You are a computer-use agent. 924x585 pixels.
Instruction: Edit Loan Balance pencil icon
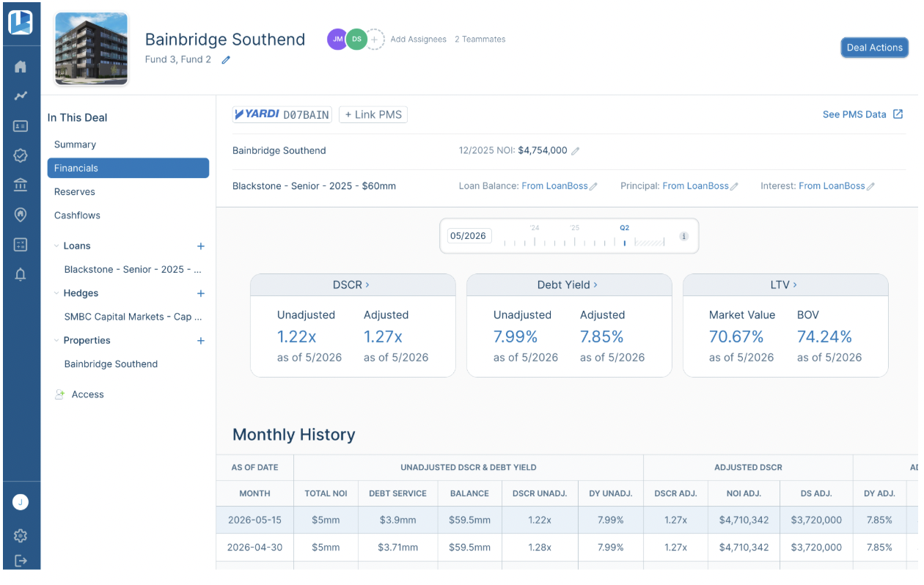(x=594, y=187)
